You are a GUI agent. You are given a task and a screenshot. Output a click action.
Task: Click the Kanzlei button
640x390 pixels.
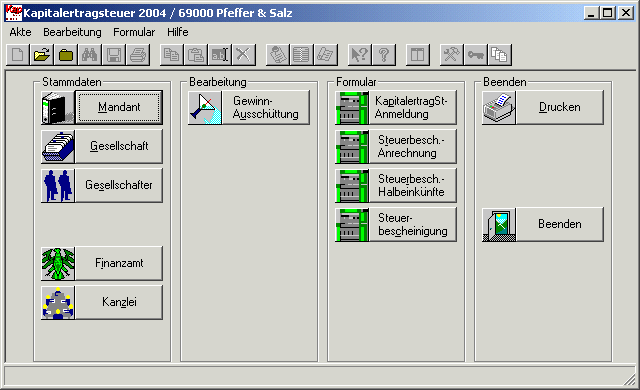click(119, 302)
